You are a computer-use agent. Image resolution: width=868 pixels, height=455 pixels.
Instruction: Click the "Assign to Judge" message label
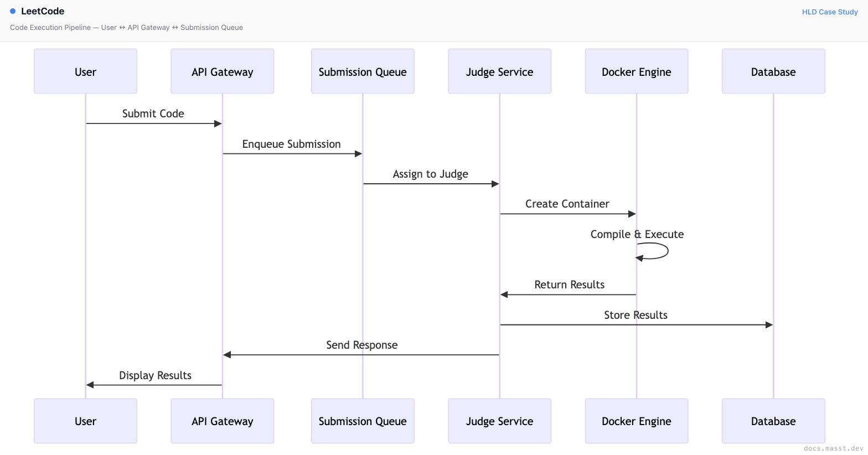(431, 174)
